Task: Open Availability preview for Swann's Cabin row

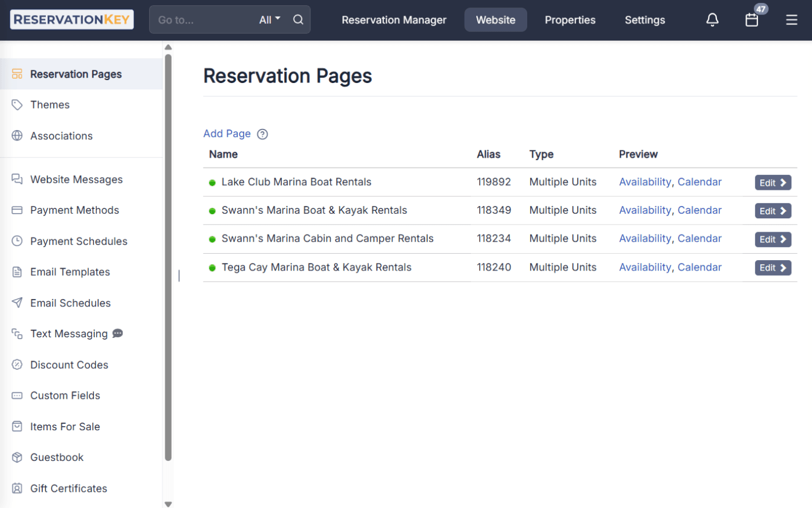Action: click(x=645, y=239)
